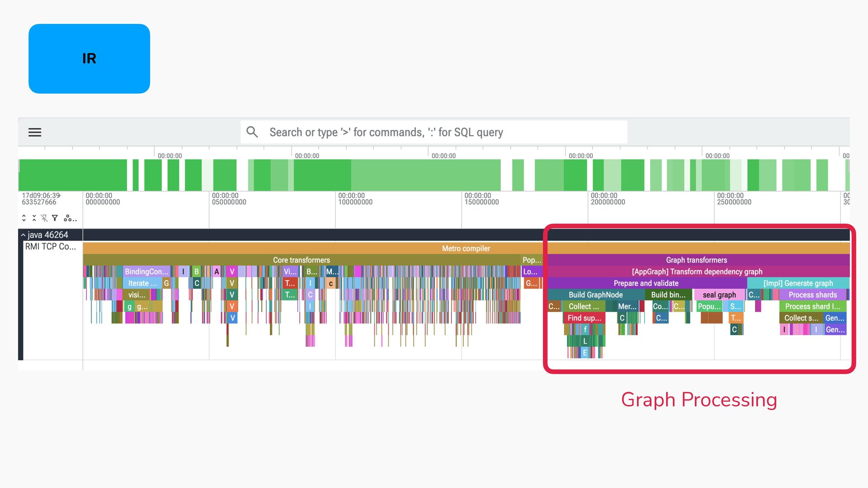Select the Core transformers slice

pyautogui.click(x=302, y=260)
